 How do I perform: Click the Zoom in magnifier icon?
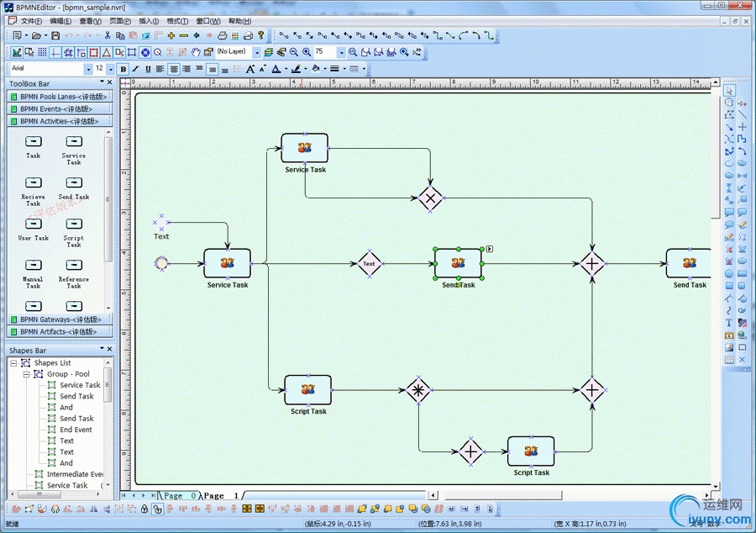306,52
